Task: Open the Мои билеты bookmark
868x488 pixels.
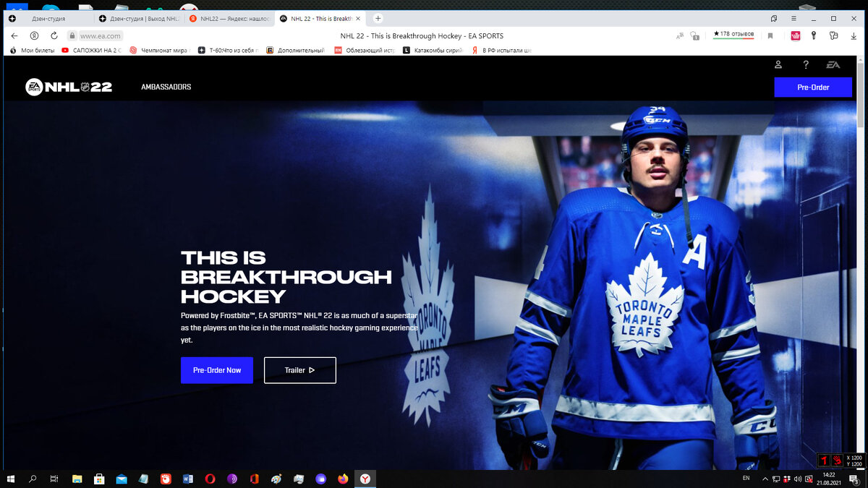Action: (x=32, y=51)
